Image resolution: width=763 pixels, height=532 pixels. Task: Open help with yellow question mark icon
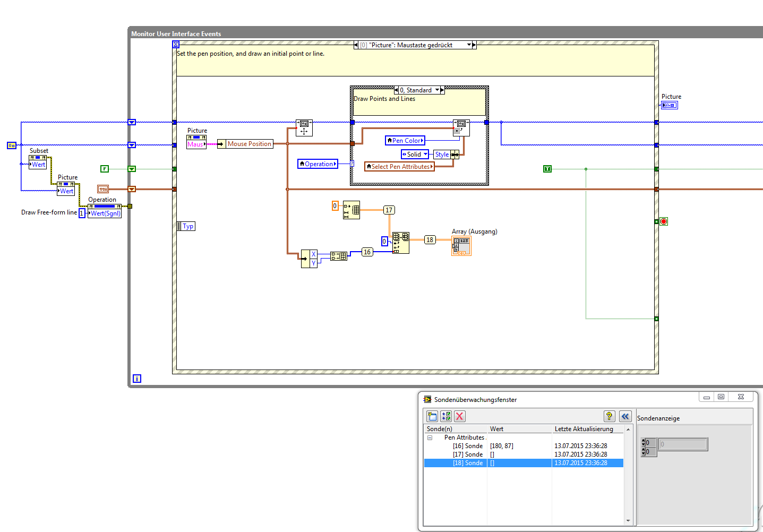point(609,416)
